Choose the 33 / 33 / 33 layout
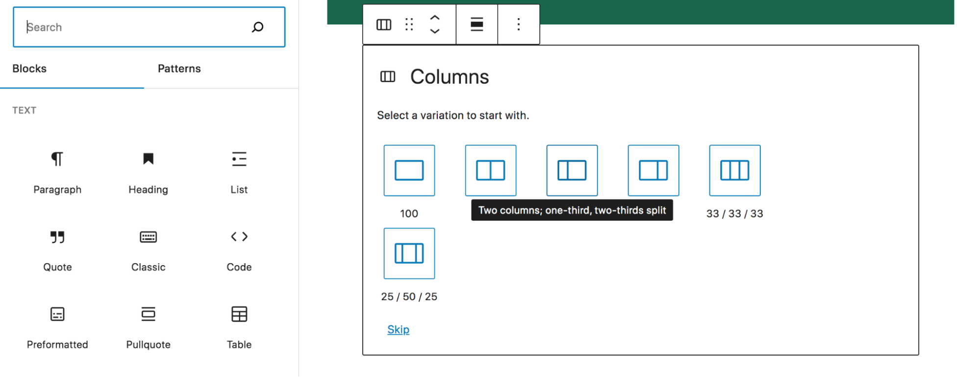Screen dimensions: 980x377 point(734,171)
